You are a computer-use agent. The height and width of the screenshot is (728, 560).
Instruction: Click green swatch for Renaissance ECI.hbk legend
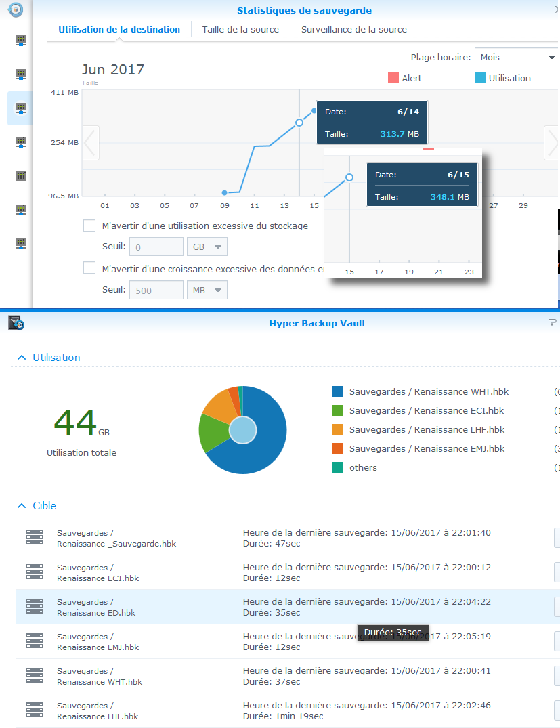(x=337, y=410)
